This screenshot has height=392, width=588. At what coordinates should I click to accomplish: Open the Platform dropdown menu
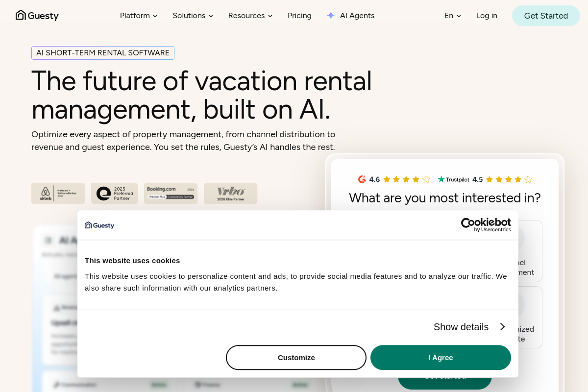(139, 16)
